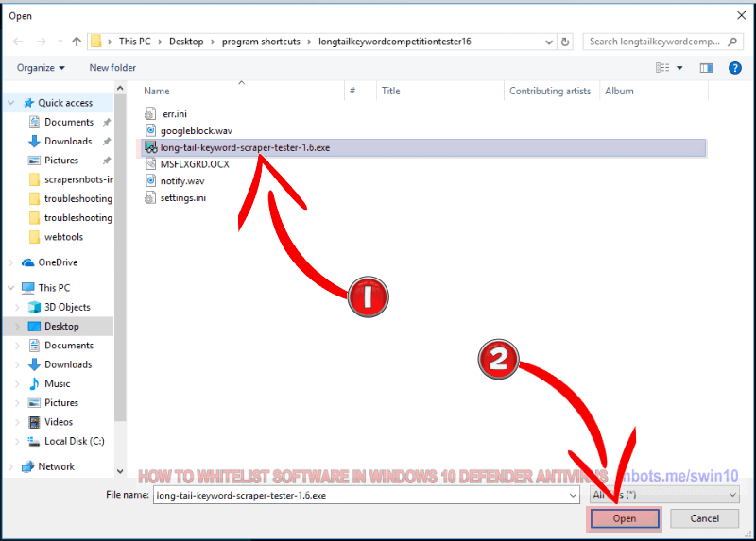This screenshot has height=541, width=756.
Task: Click the MSFLXGRD.OCX file name
Action: click(195, 164)
